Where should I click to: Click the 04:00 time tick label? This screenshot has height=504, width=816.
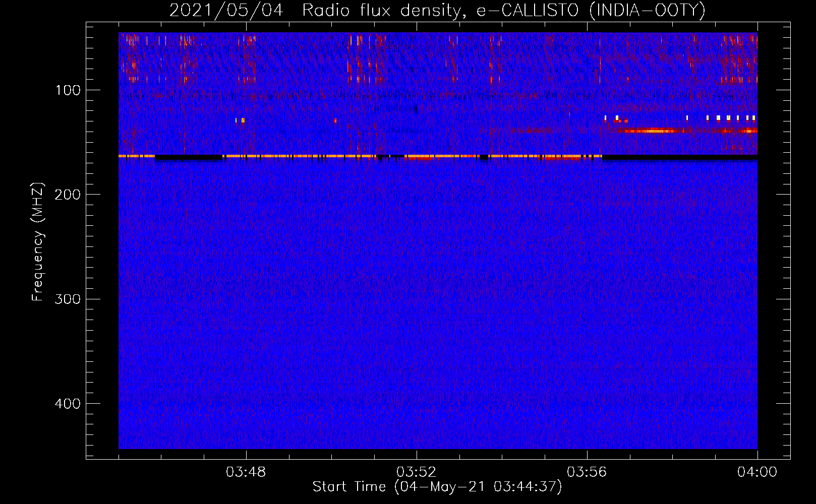tap(757, 472)
